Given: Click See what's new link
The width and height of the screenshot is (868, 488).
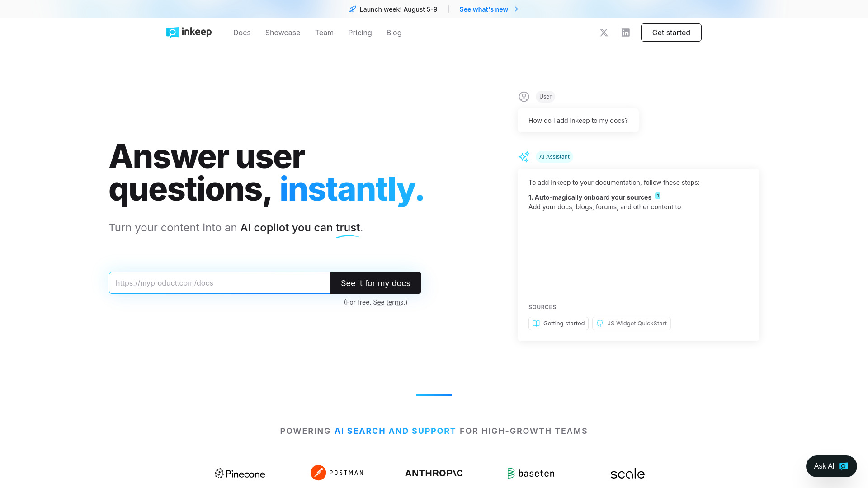Looking at the screenshot, I should click(x=489, y=9).
